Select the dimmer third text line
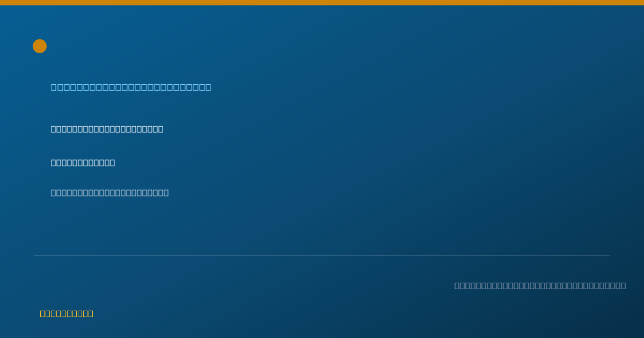 point(109,193)
